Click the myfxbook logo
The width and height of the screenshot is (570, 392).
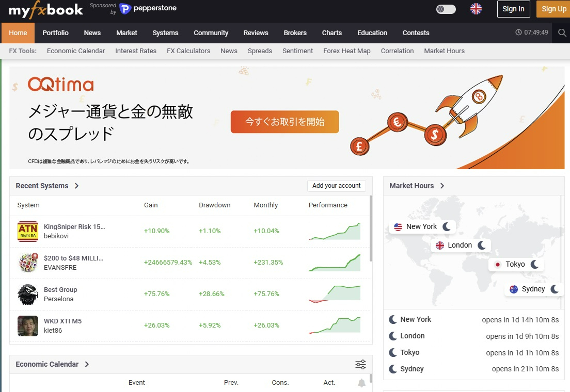click(46, 9)
